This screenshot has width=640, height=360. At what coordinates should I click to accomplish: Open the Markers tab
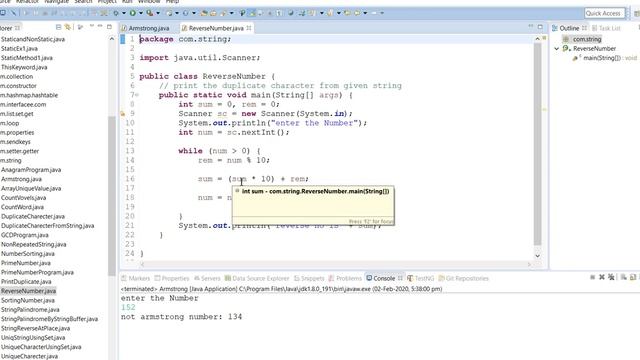click(x=136, y=278)
